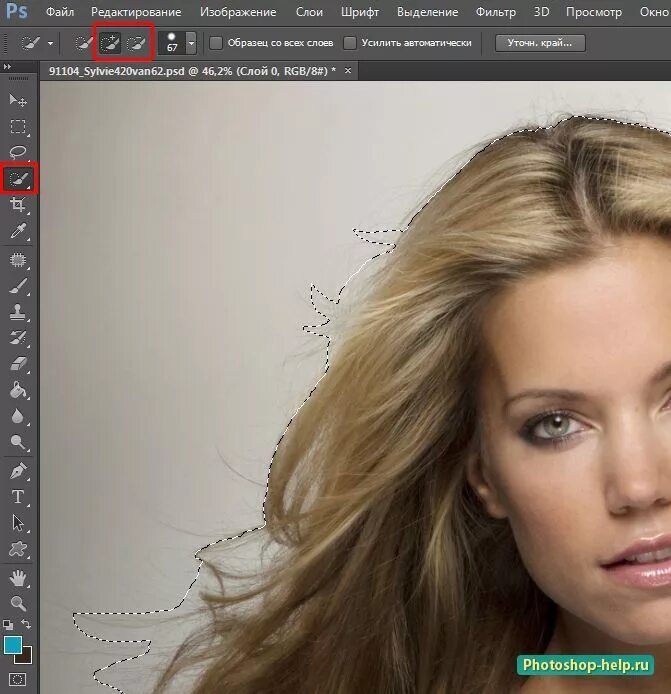Enable 'Образец со всех слоев' checkbox

pyautogui.click(x=216, y=43)
